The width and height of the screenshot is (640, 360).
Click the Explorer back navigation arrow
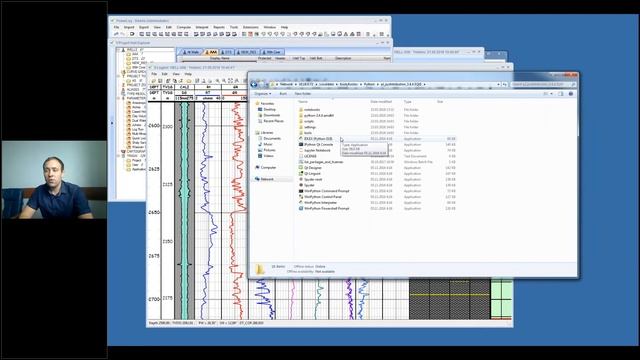(x=254, y=84)
